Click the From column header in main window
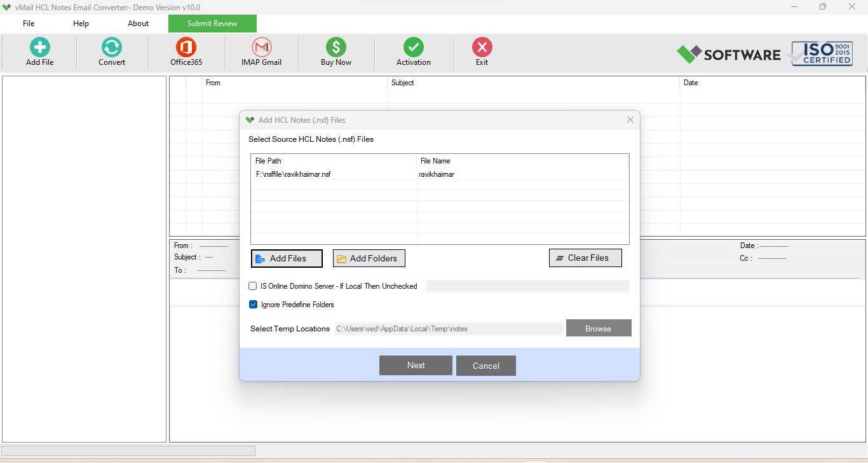868x463 pixels. click(295, 83)
